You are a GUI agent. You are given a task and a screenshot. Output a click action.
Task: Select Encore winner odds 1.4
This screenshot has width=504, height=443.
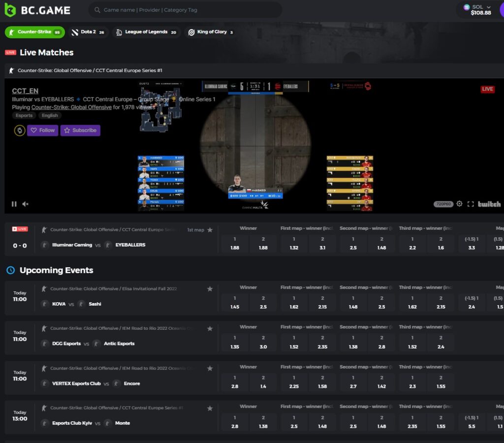[x=263, y=382]
